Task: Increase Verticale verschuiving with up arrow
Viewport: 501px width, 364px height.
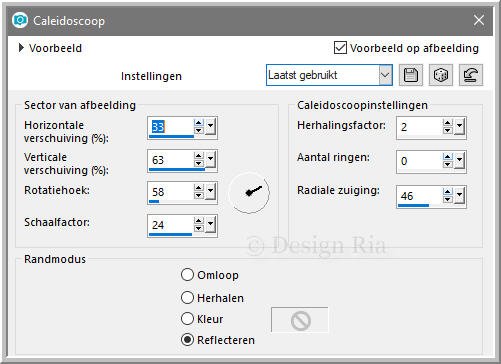Action: click(199, 156)
